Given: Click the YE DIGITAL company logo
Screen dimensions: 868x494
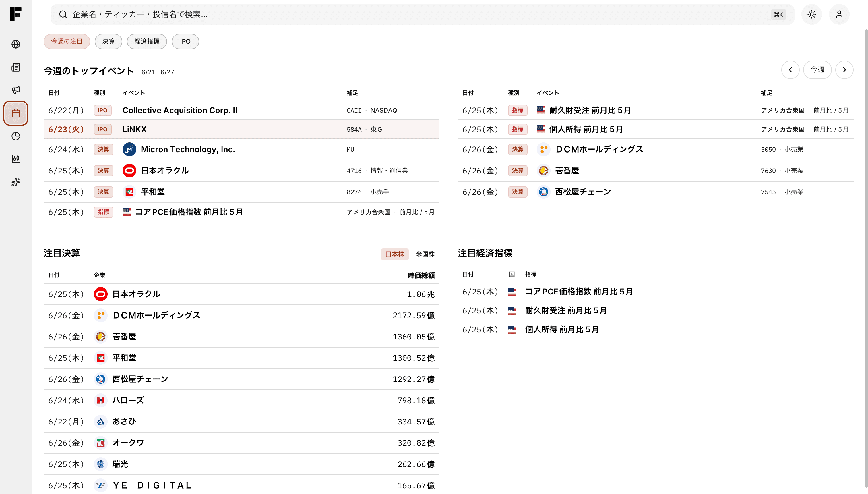Looking at the screenshot, I should pos(101,485).
